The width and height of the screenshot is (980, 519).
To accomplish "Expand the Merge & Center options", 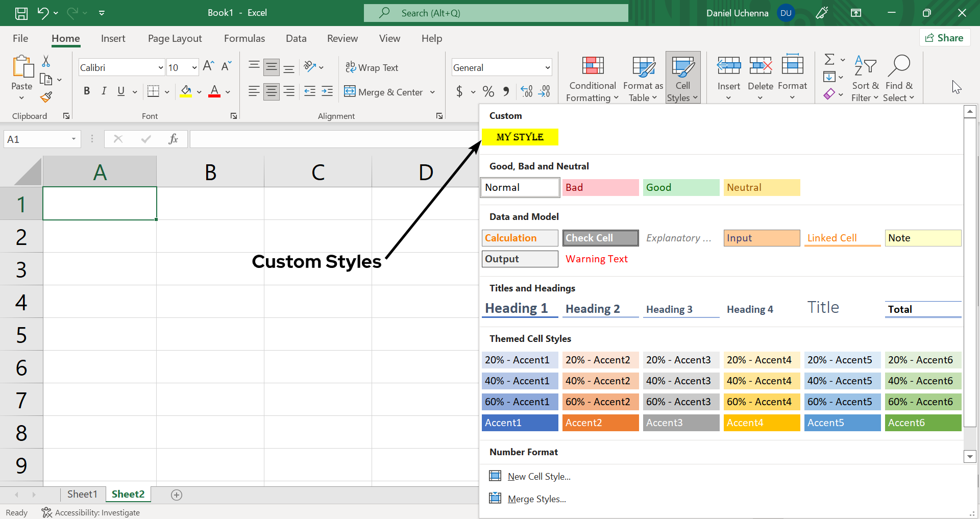I will point(433,92).
